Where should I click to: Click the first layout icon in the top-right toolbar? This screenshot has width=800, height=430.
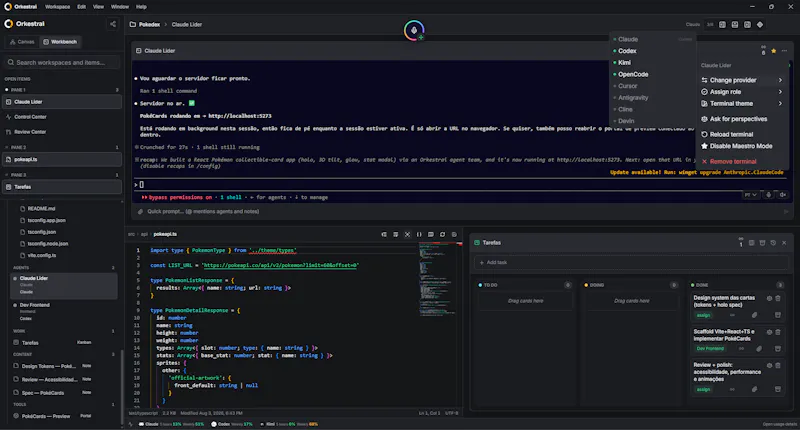point(722,24)
